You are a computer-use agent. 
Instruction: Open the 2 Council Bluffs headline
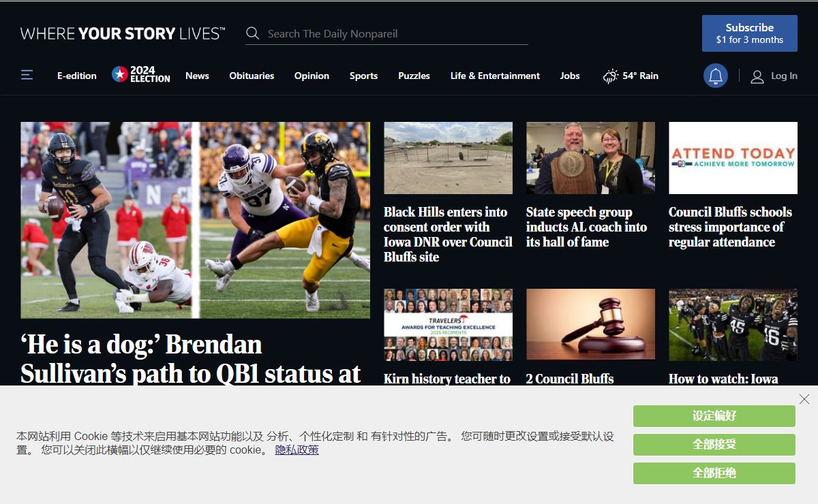pos(570,379)
